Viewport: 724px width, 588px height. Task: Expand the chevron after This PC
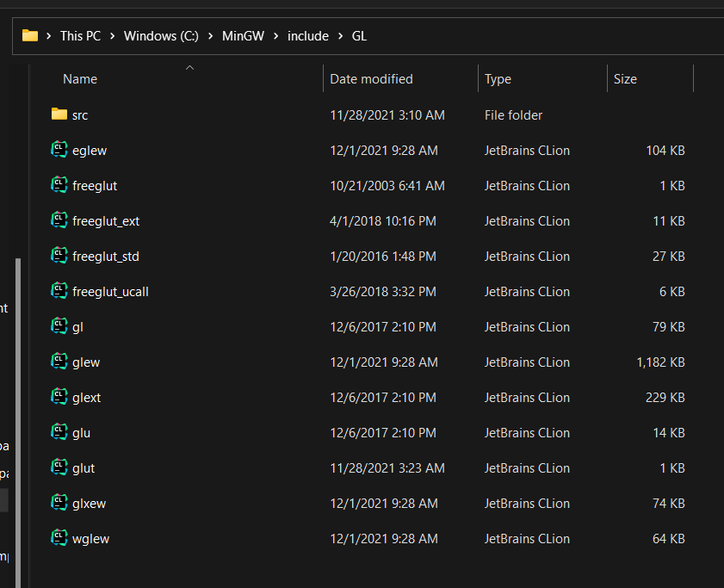click(113, 36)
